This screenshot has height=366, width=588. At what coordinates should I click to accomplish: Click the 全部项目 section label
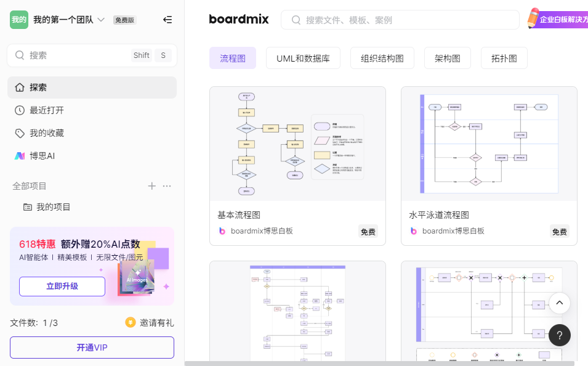coord(30,186)
